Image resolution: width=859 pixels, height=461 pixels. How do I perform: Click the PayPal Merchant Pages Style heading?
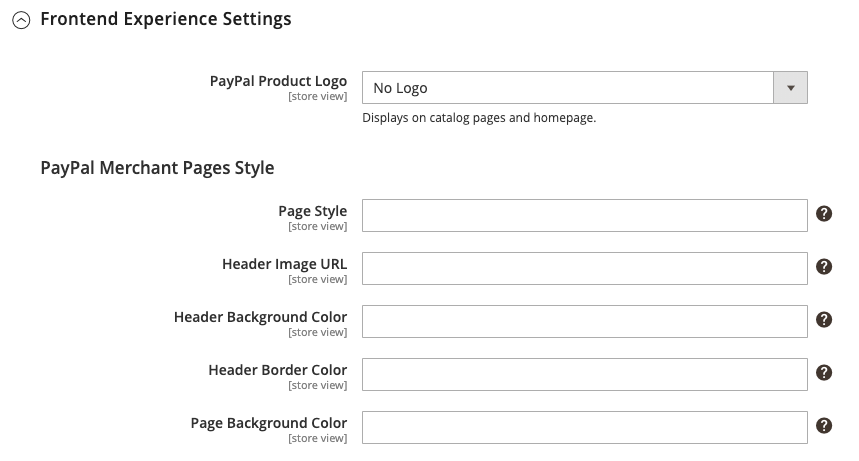click(x=157, y=168)
